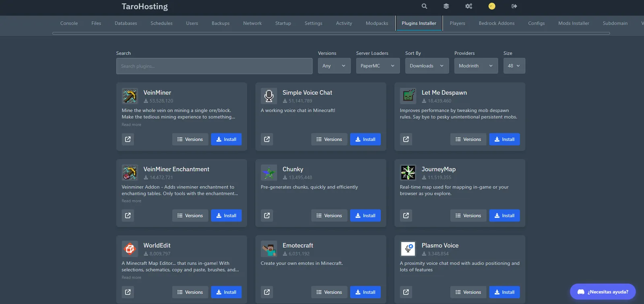
Task: Go to the Backups tab
Action: click(221, 23)
